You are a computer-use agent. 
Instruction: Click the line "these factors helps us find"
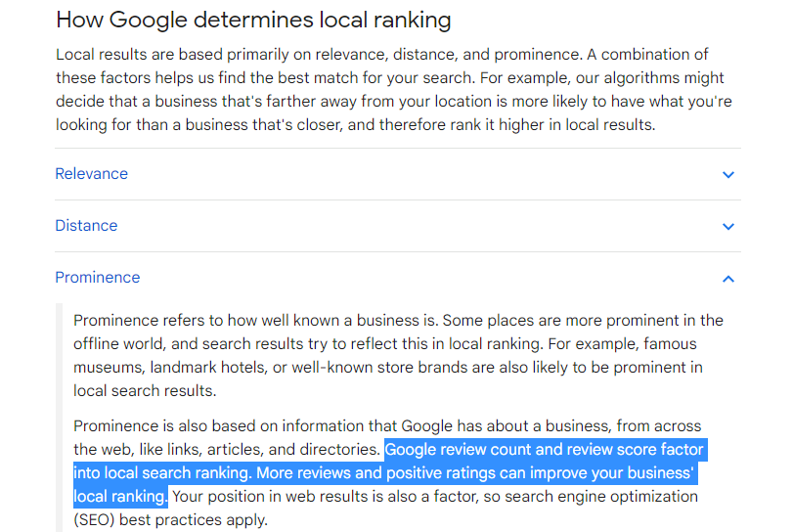pos(389,78)
